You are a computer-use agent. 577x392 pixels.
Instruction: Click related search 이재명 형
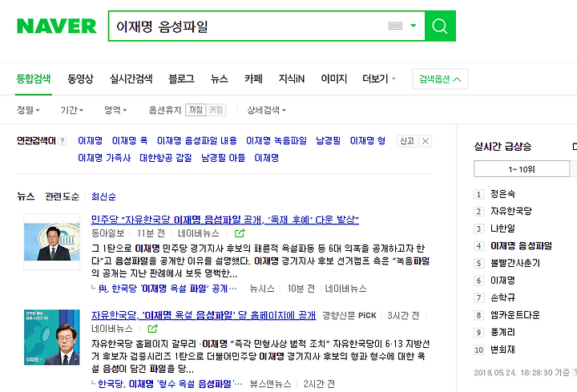[368, 140]
